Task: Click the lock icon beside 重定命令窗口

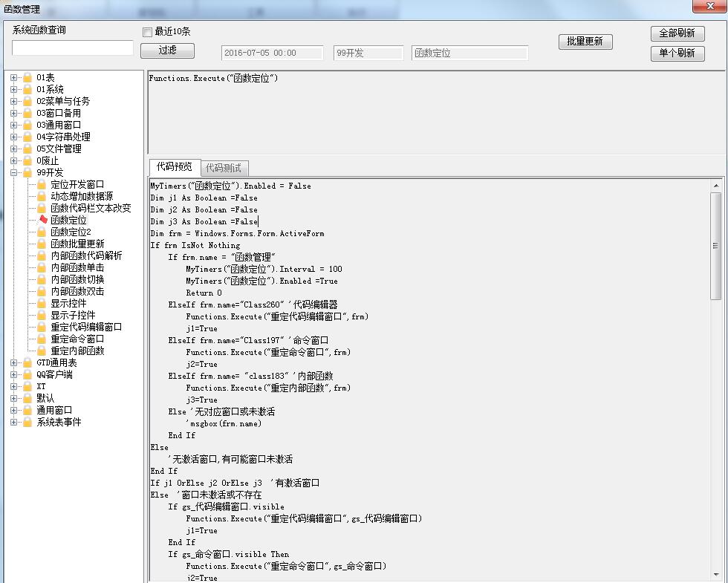Action: (x=42, y=339)
